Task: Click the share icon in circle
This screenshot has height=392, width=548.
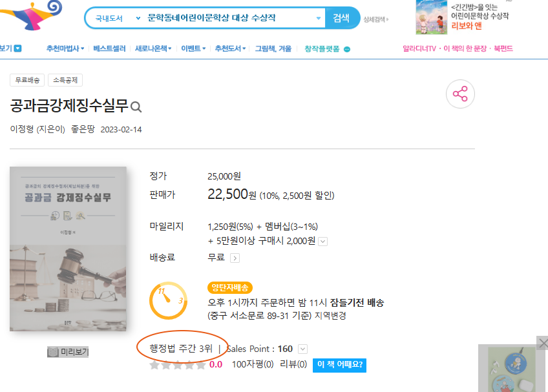Action: pos(460,94)
